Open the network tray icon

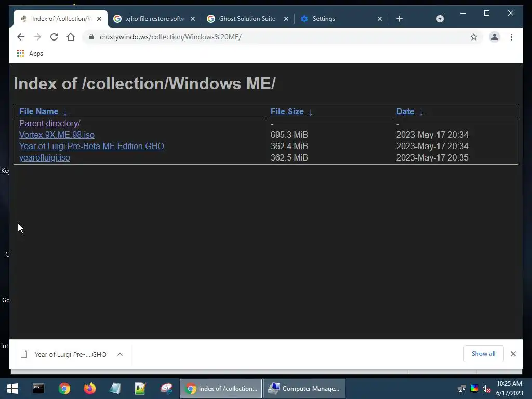tap(462, 389)
